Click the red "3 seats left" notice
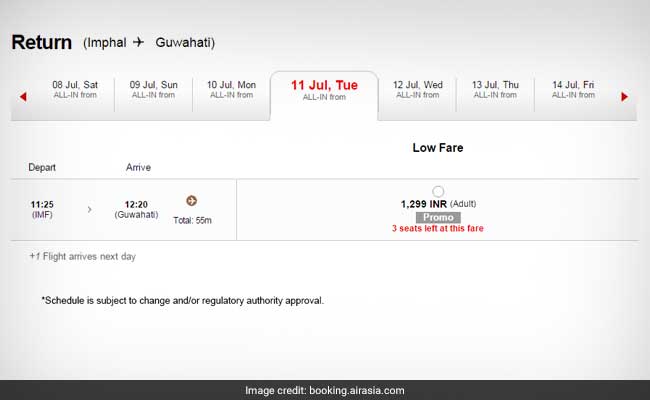650x400 pixels. pyautogui.click(x=438, y=229)
